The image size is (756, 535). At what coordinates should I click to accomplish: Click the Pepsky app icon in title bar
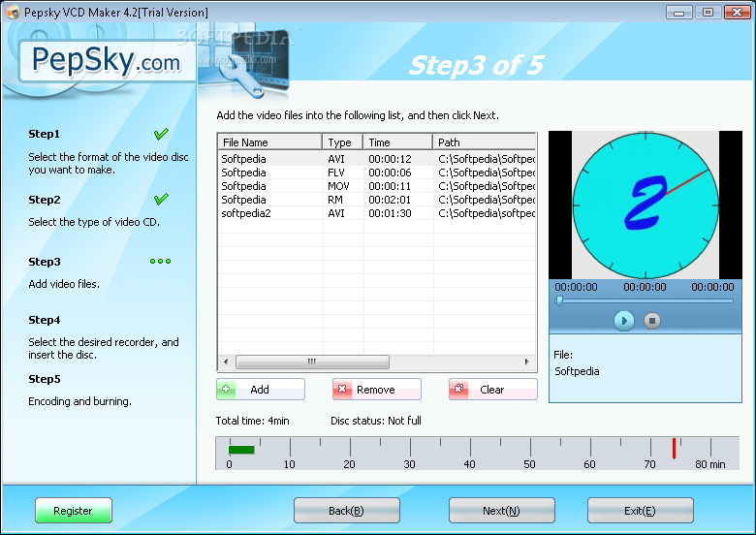coord(13,12)
